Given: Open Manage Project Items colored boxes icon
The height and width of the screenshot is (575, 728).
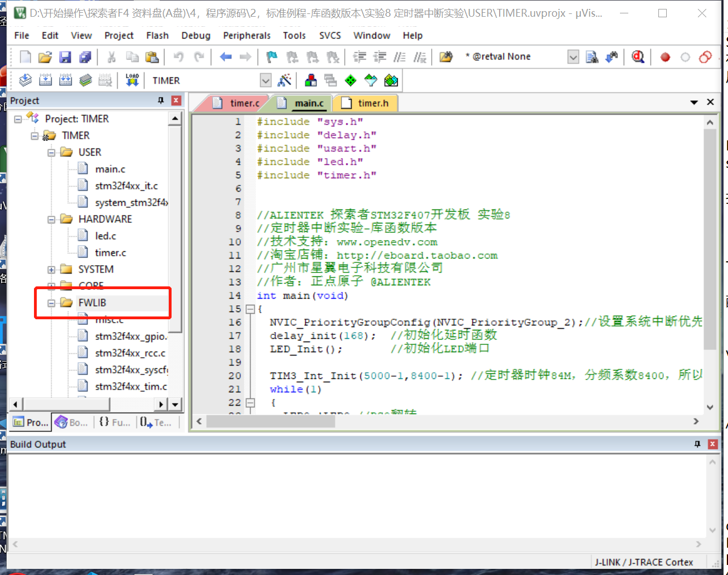Looking at the screenshot, I should (x=311, y=81).
